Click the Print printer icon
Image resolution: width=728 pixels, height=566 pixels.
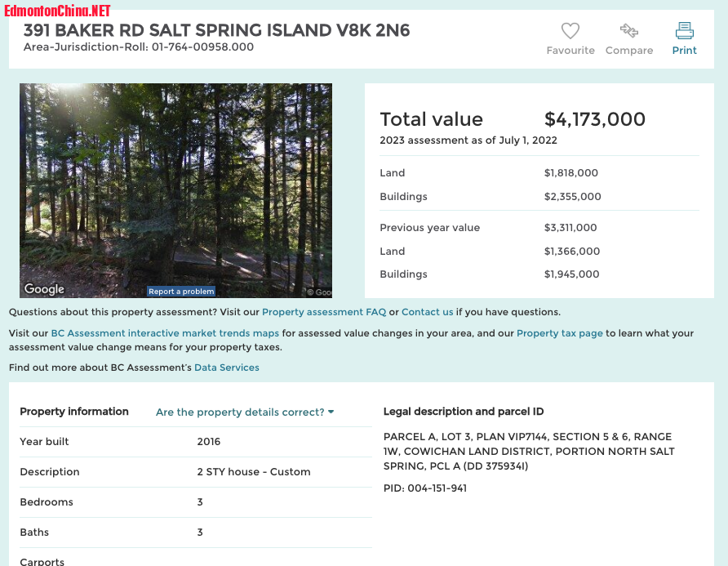pos(684,31)
